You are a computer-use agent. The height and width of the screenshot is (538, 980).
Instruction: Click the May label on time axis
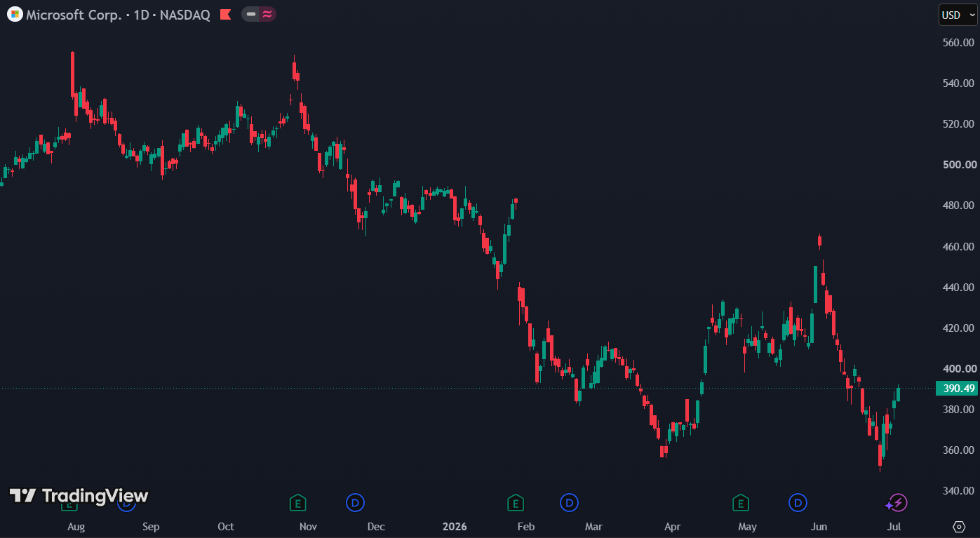tap(747, 527)
